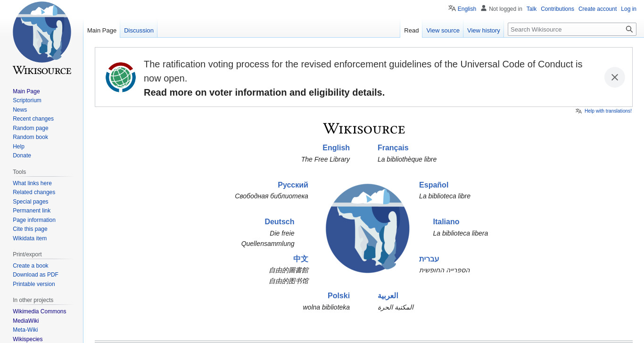Click the Log in link
644x343 pixels.
[628, 9]
